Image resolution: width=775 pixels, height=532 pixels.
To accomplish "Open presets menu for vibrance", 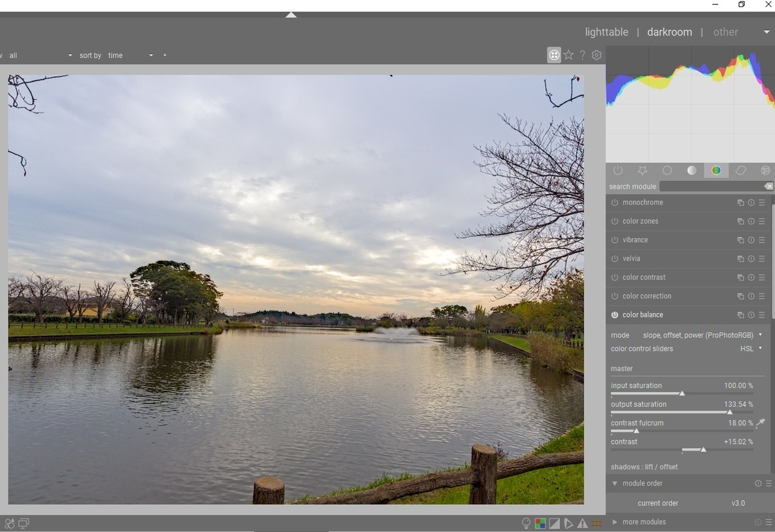I will pyautogui.click(x=762, y=240).
